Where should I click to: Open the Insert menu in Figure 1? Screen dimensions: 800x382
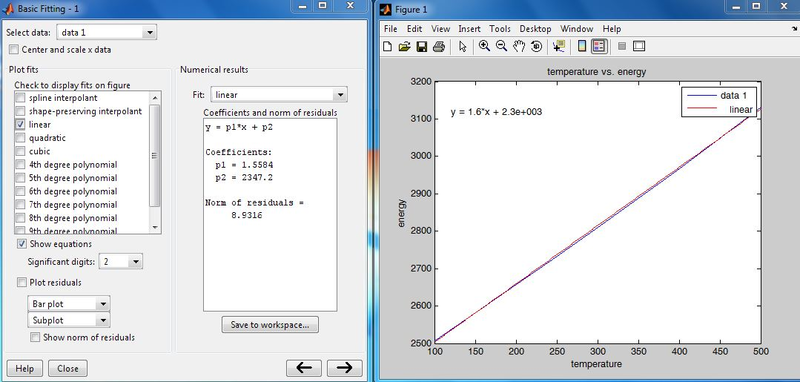click(469, 29)
